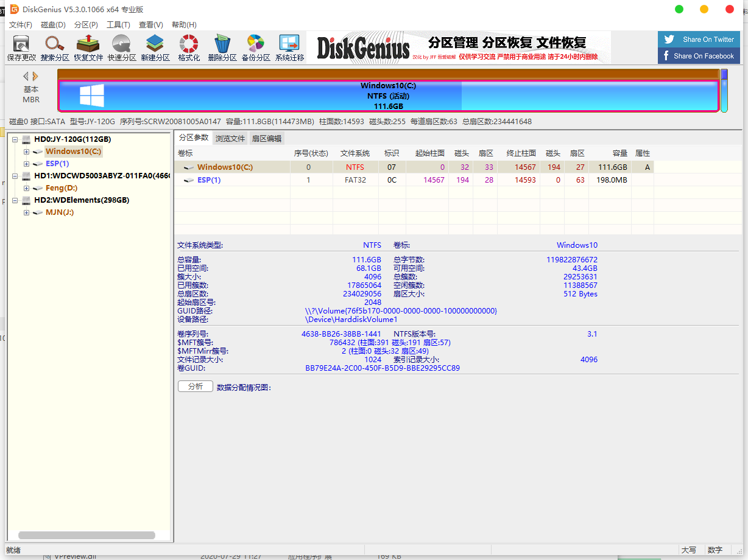Click the DiskGenius logo banner
This screenshot has width=748, height=560.
pos(459,47)
